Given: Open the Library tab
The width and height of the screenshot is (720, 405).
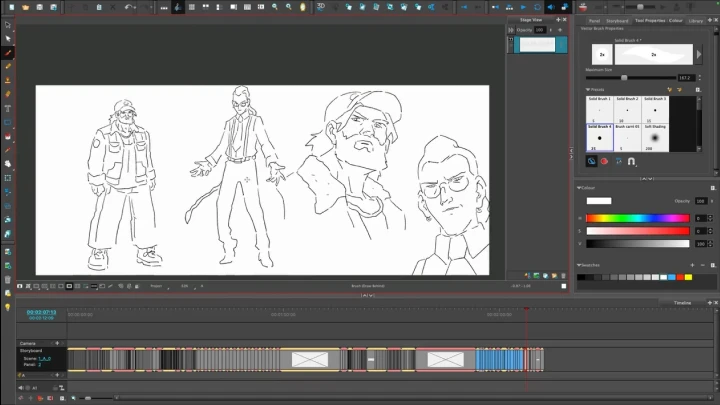Looking at the screenshot, I should click(x=696, y=20).
